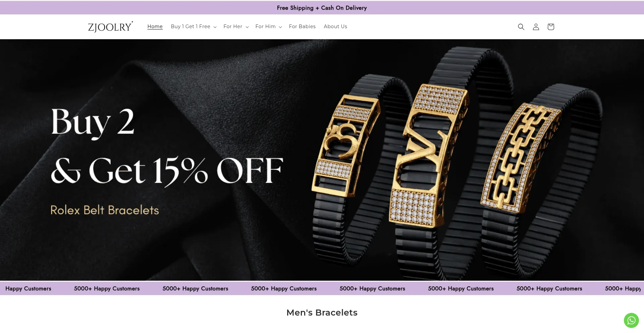Open the search magnifier icon
Image resolution: width=644 pixels, height=333 pixels.
pyautogui.click(x=521, y=27)
